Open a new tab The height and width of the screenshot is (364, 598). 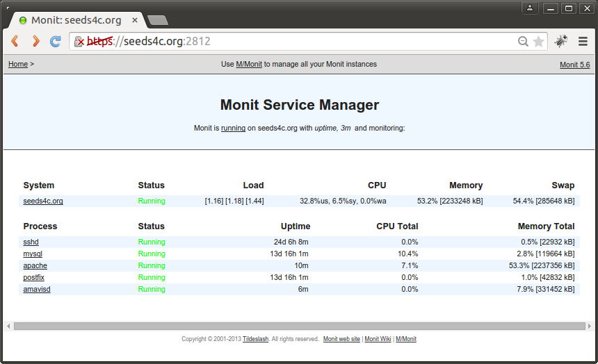coord(158,20)
